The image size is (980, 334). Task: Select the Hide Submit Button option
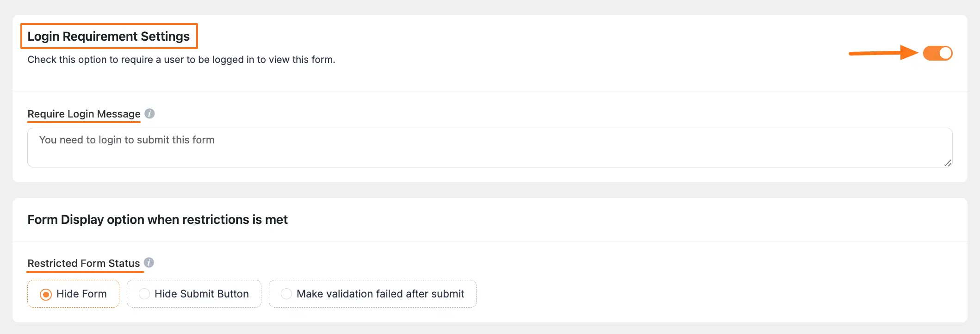pos(193,294)
